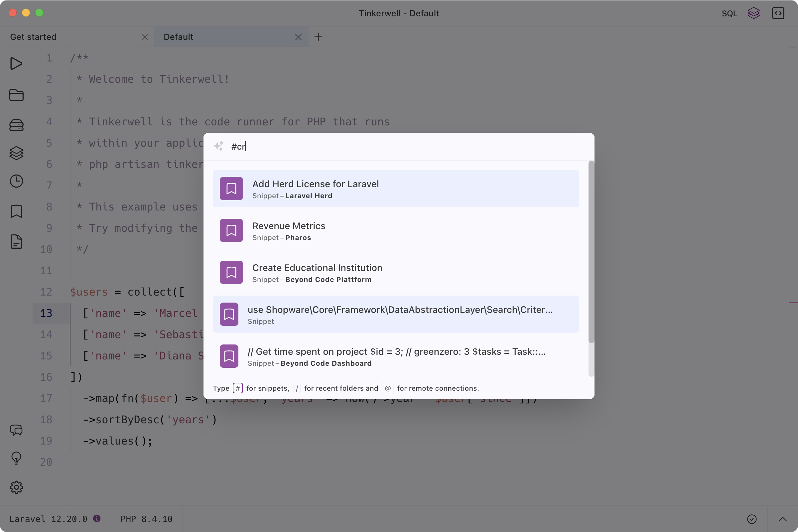This screenshot has height=532, width=798.
Task: Open the history clock icon
Action: pos(16,181)
